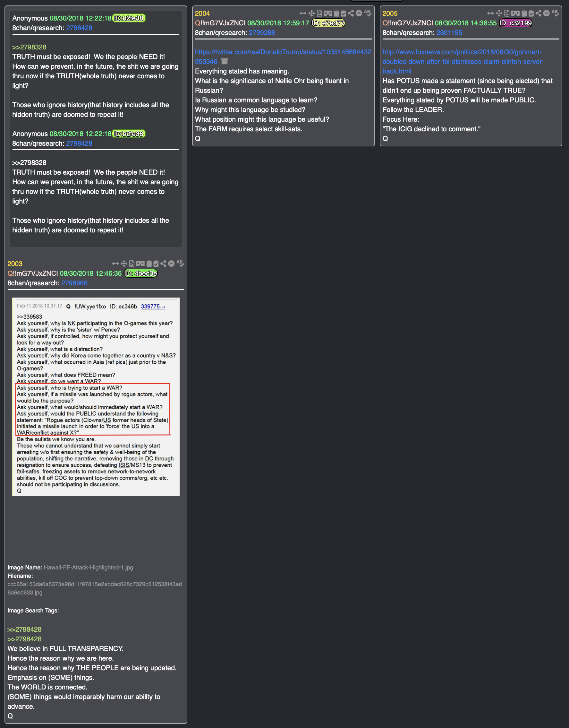Image resolution: width=569 pixels, height=728 pixels.
Task: Click the plain clipboard icon on post 2004
Action: tap(336, 13)
